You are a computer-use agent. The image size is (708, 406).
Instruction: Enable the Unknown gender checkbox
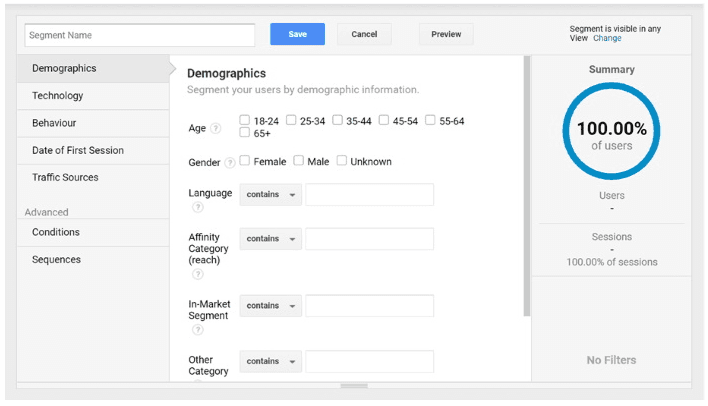tap(342, 160)
